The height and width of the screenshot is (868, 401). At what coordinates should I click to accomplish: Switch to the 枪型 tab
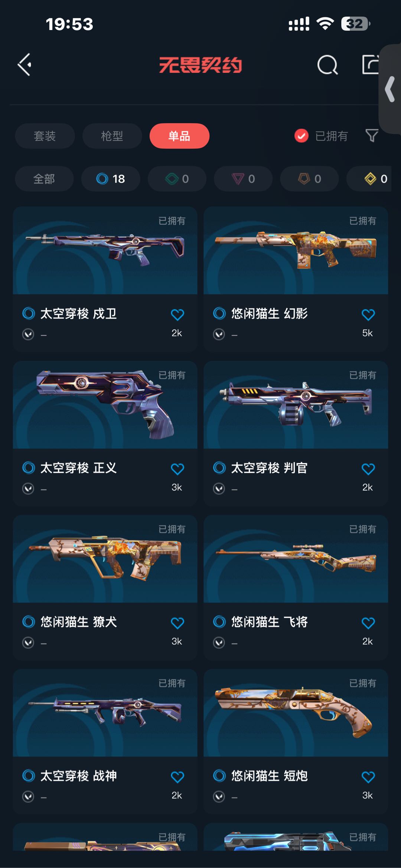click(x=112, y=136)
